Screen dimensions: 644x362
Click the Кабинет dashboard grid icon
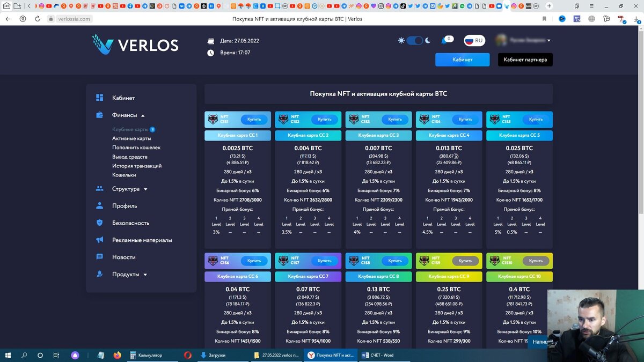coord(99,98)
